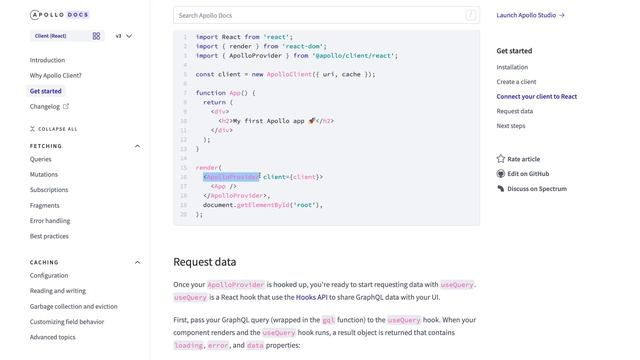This screenshot has width=640, height=360.
Task: Click the Search Apollo Docs field
Action: point(326,15)
